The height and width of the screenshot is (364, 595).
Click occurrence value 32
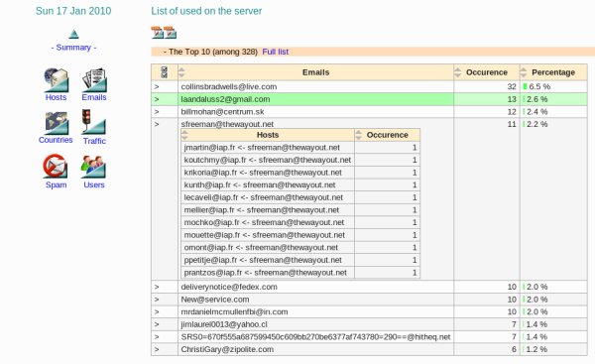coord(512,86)
